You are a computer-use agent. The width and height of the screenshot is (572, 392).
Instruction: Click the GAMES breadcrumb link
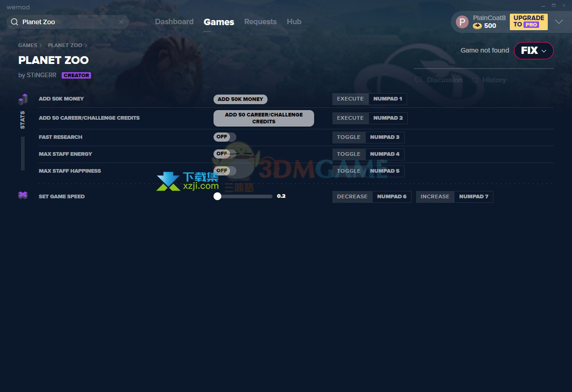(28, 45)
